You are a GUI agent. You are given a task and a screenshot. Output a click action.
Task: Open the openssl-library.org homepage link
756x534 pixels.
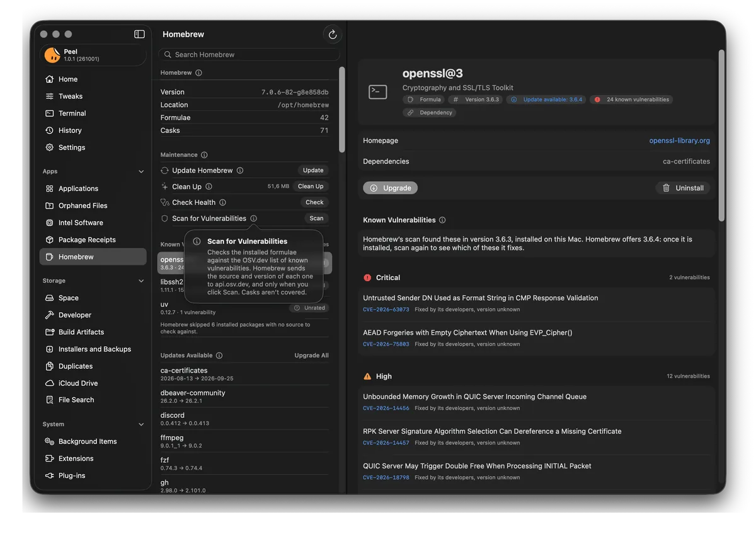[x=680, y=141]
